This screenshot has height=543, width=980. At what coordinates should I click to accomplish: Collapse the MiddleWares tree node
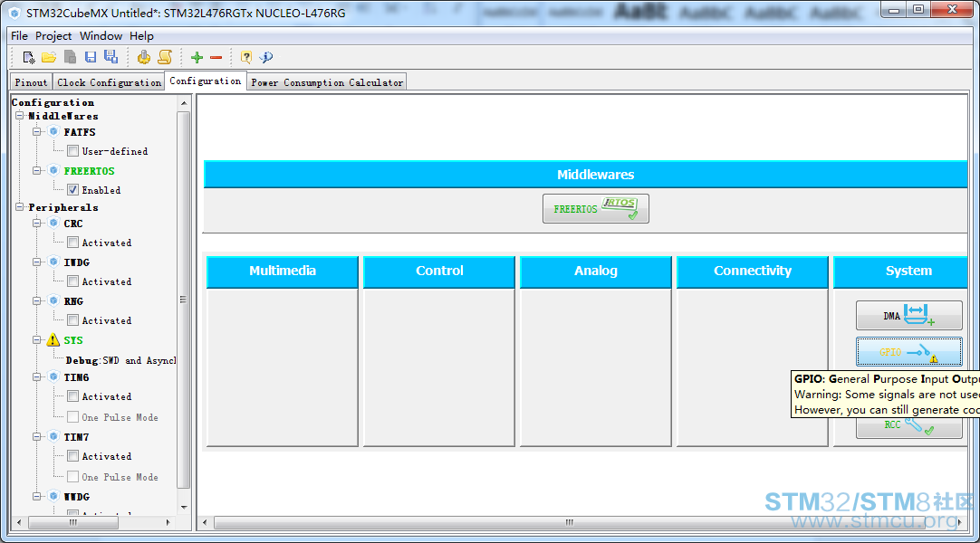tap(19, 116)
